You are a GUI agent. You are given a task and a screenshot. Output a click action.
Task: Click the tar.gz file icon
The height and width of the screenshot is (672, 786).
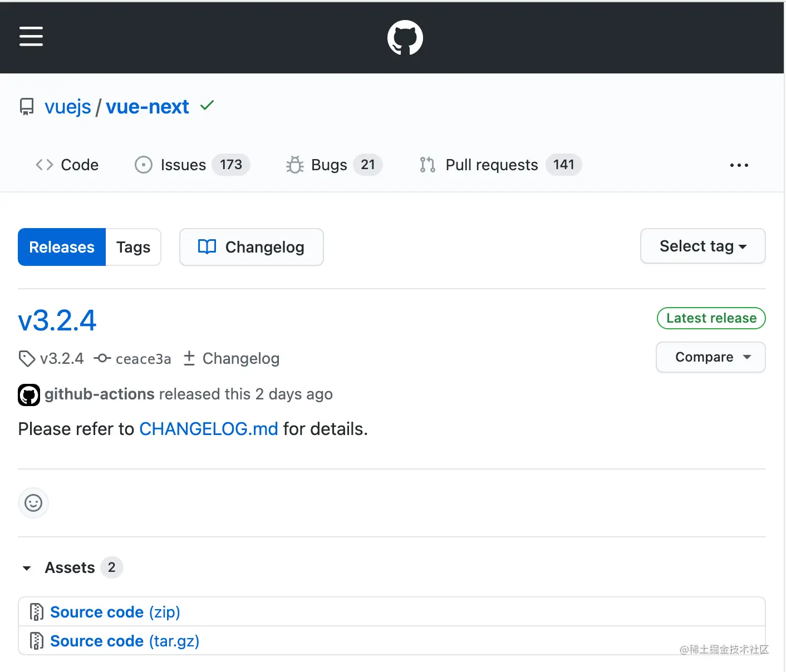(36, 641)
